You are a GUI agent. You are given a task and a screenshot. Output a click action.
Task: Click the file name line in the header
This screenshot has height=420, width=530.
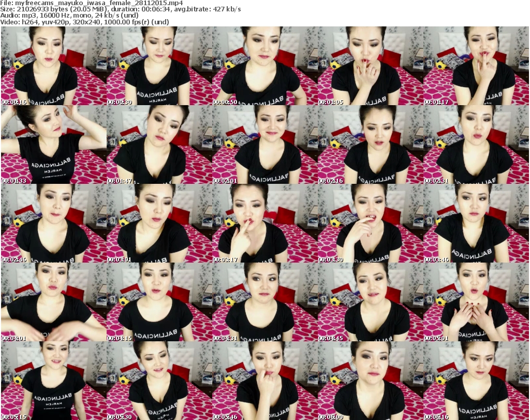pos(92,3)
